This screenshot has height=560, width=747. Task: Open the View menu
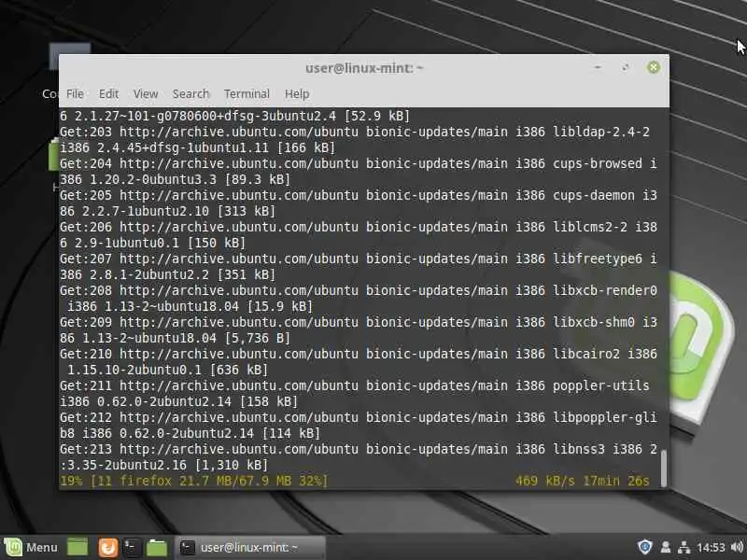tap(146, 94)
